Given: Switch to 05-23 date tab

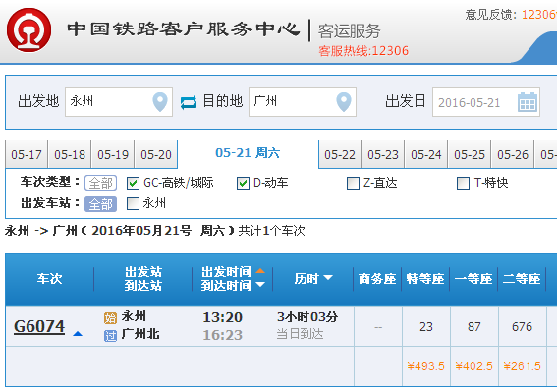Looking at the screenshot, I should pos(383,154).
